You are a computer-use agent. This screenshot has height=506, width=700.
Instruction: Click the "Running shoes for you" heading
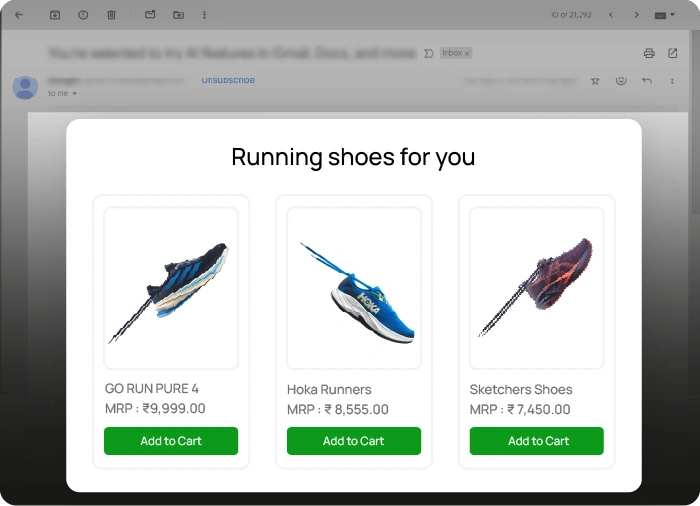[353, 157]
